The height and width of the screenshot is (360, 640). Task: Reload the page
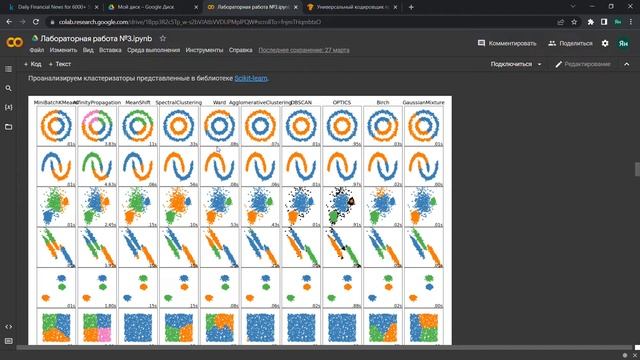(x=36, y=22)
